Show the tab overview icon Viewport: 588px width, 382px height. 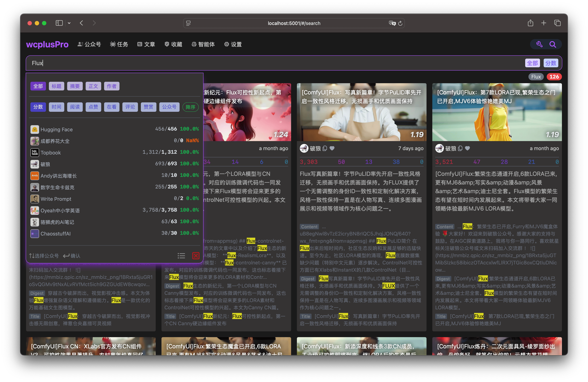click(x=557, y=23)
